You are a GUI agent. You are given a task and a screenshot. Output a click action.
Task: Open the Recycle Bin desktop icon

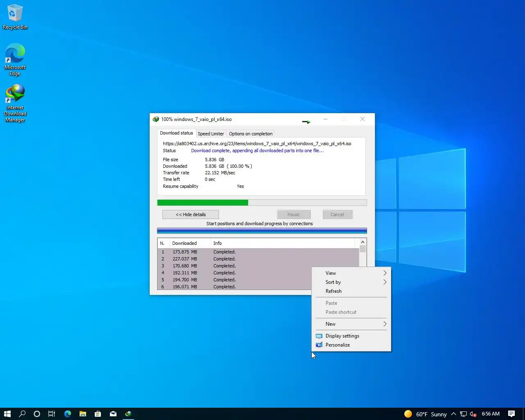point(15,17)
